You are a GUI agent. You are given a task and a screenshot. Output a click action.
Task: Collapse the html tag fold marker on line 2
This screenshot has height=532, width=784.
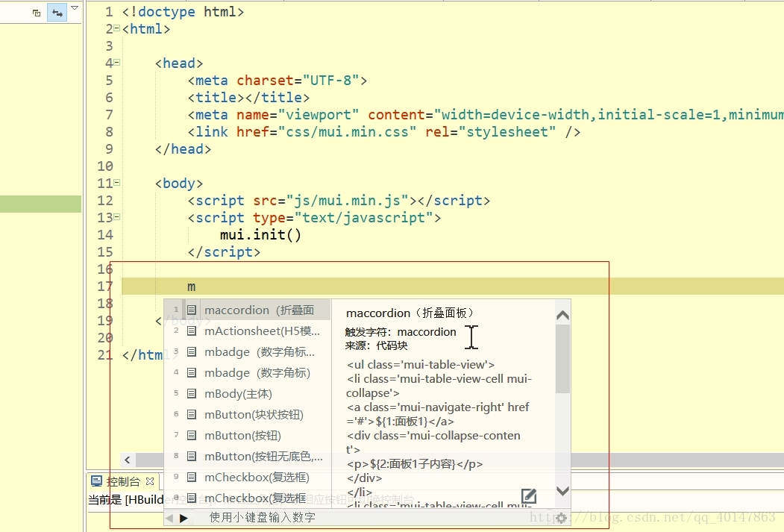[117, 28]
